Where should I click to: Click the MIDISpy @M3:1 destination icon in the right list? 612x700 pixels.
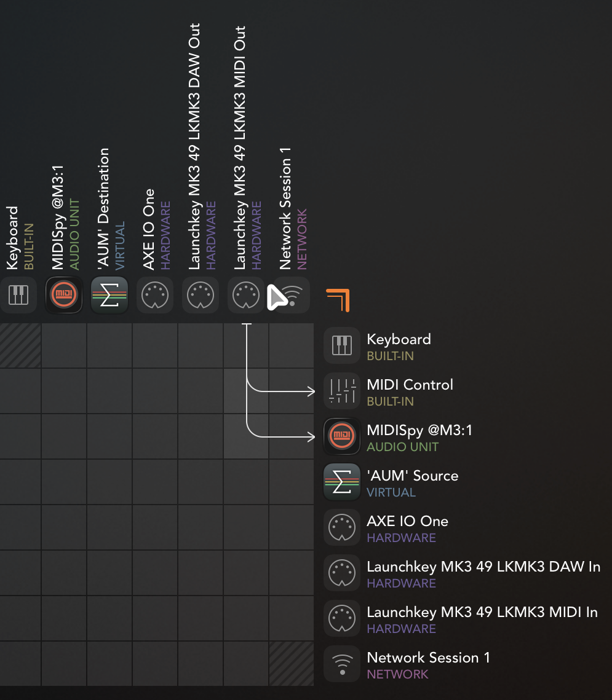(342, 436)
